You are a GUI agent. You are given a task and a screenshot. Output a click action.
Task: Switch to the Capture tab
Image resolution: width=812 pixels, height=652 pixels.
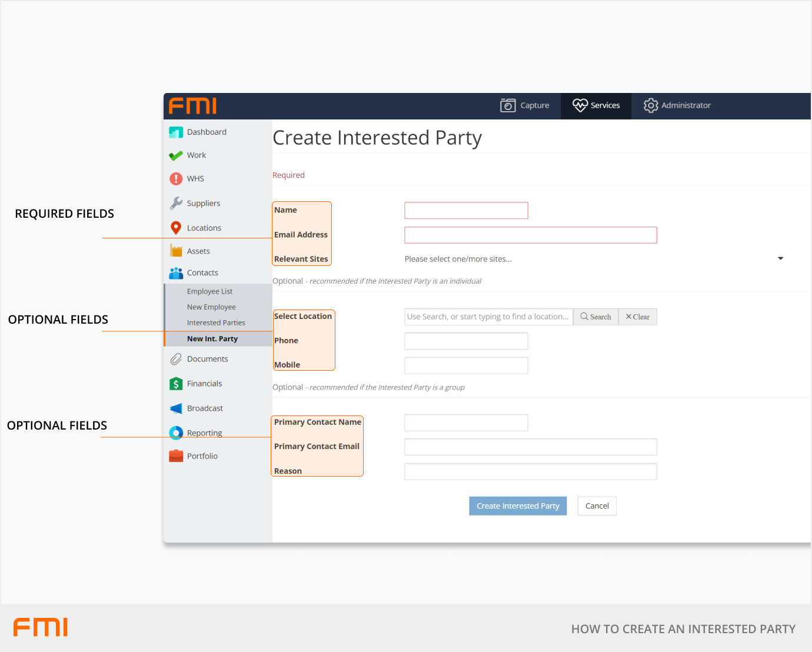click(x=525, y=106)
